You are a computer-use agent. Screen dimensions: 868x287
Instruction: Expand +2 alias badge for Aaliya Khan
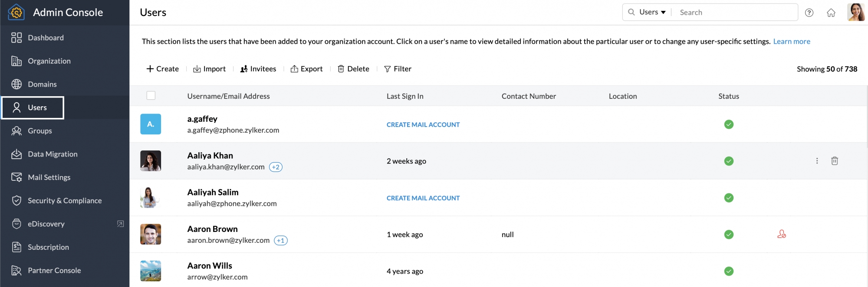click(276, 167)
